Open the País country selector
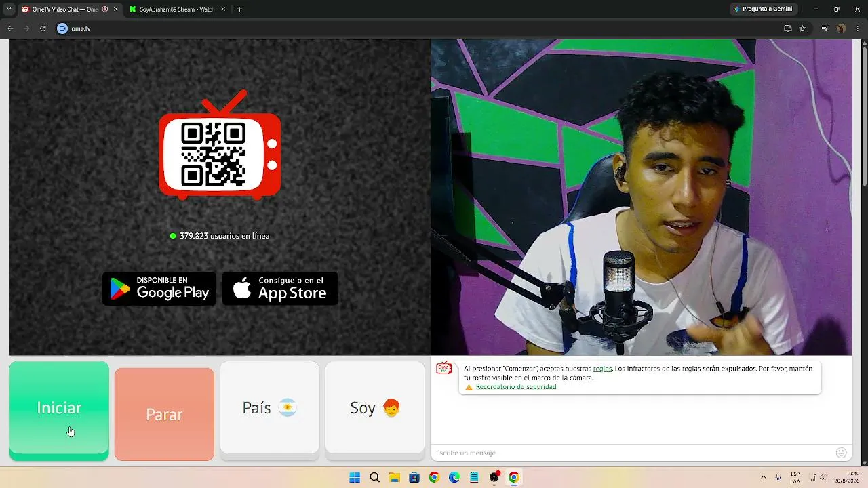This screenshot has height=488, width=868. point(270,408)
